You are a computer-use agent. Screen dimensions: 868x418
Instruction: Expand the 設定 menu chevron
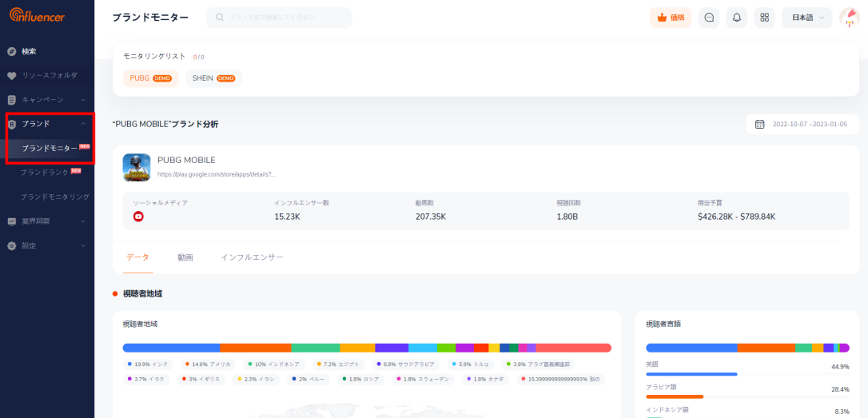[83, 245]
